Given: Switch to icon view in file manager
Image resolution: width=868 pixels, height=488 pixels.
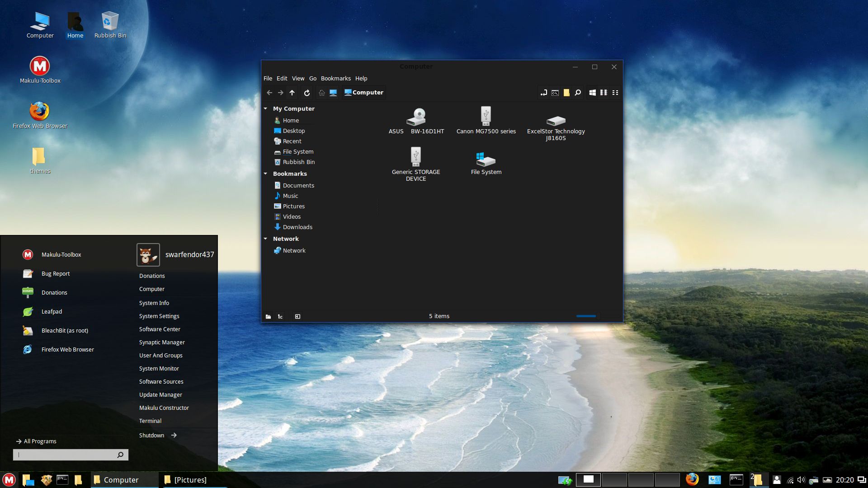Looking at the screenshot, I should [592, 93].
